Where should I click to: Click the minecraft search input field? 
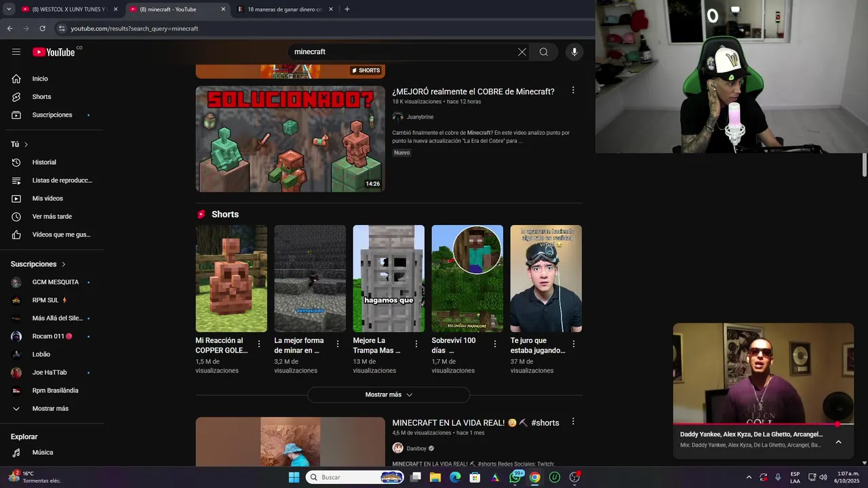click(404, 52)
